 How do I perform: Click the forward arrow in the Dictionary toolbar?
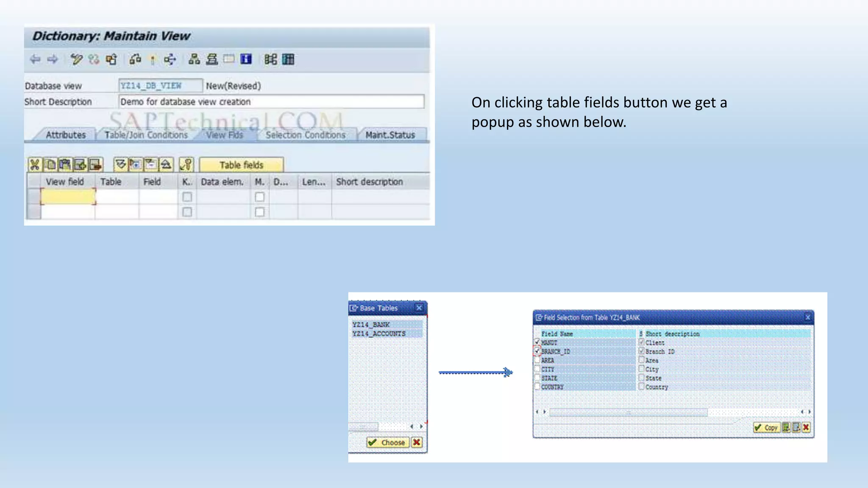point(53,59)
